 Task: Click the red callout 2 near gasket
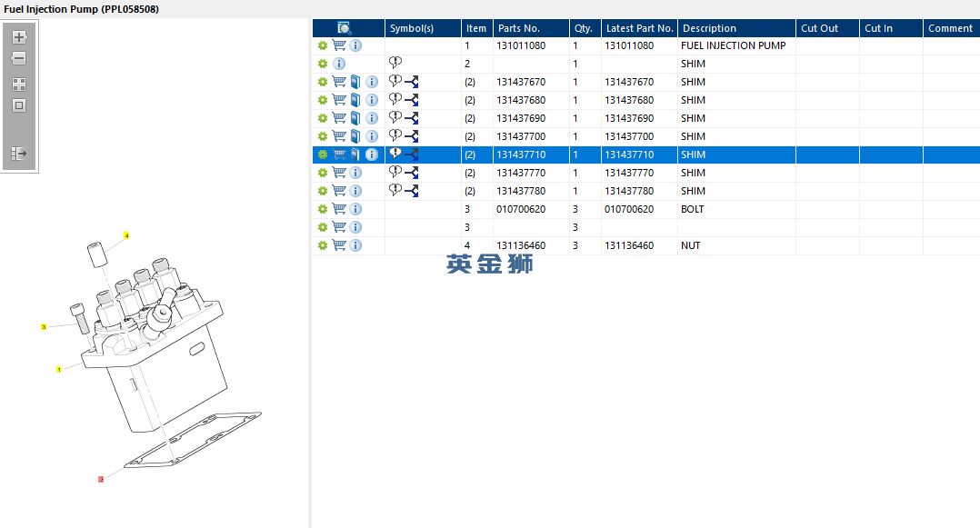pyautogui.click(x=101, y=479)
